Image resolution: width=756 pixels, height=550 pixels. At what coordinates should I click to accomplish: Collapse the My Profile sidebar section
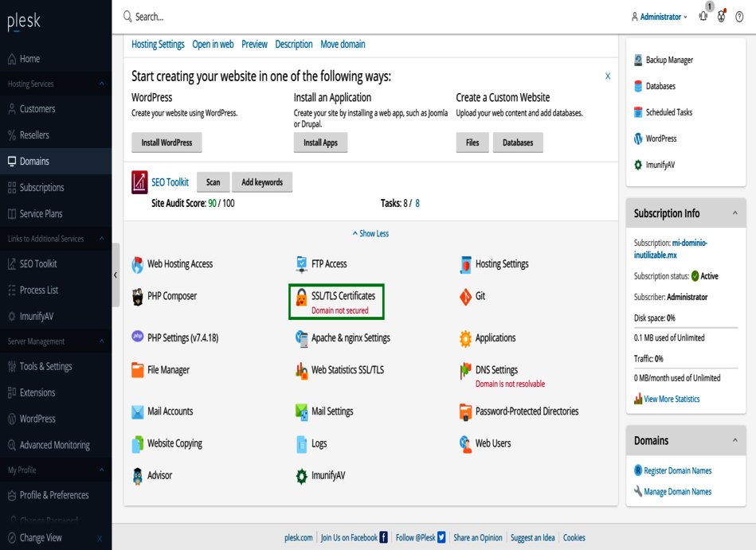[x=102, y=470]
